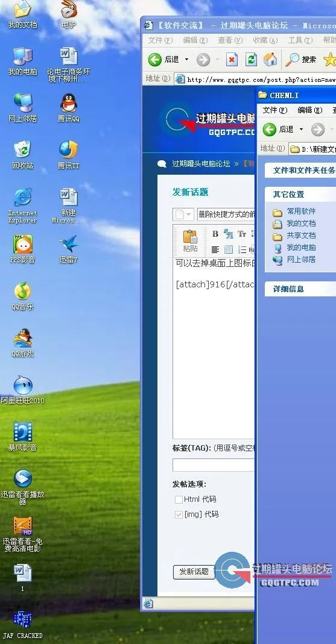Click the font style icon beside Bold

click(228, 234)
